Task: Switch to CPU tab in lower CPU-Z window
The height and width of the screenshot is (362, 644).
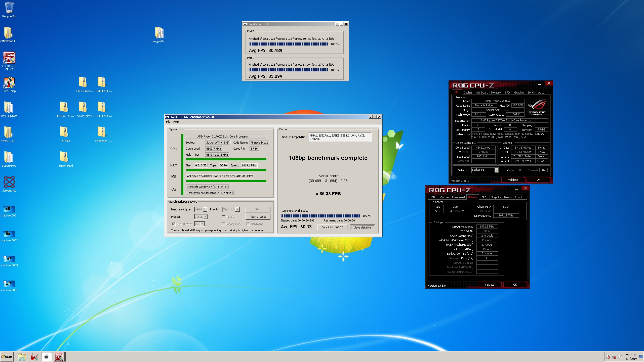Action: pyautogui.click(x=433, y=197)
